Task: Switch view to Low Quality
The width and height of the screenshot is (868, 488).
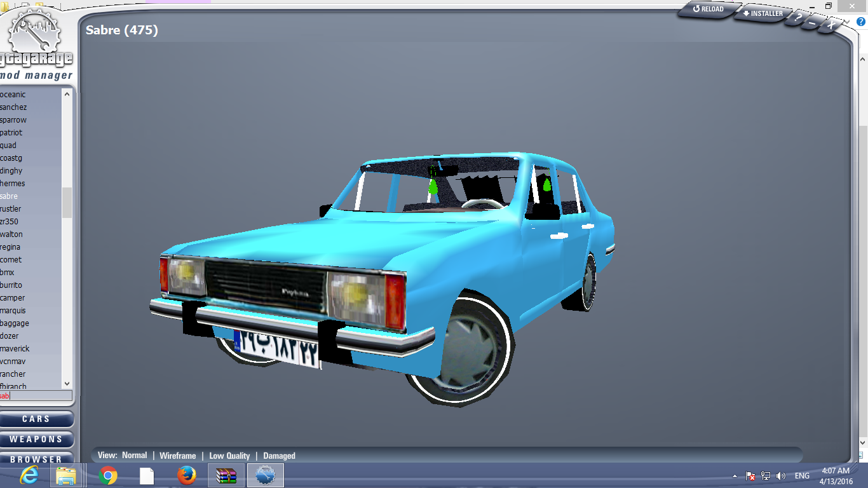Action: point(229,456)
